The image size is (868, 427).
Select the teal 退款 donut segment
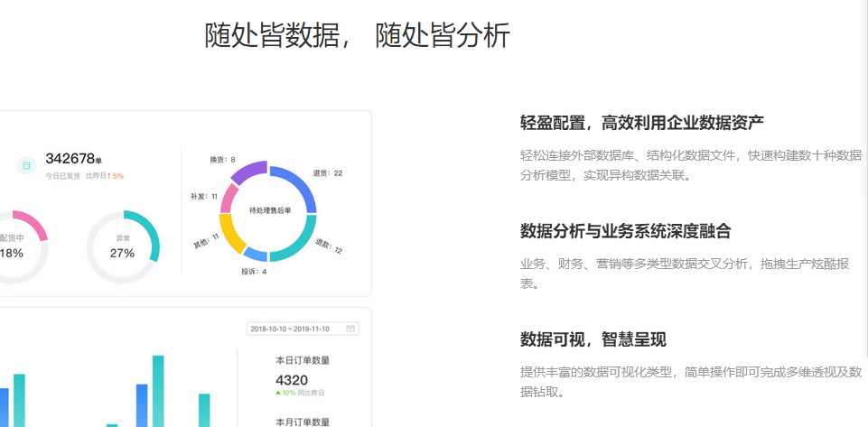click(296, 242)
